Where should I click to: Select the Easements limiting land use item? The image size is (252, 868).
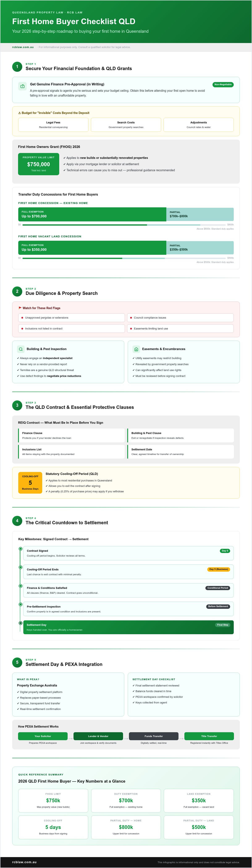tap(180, 328)
